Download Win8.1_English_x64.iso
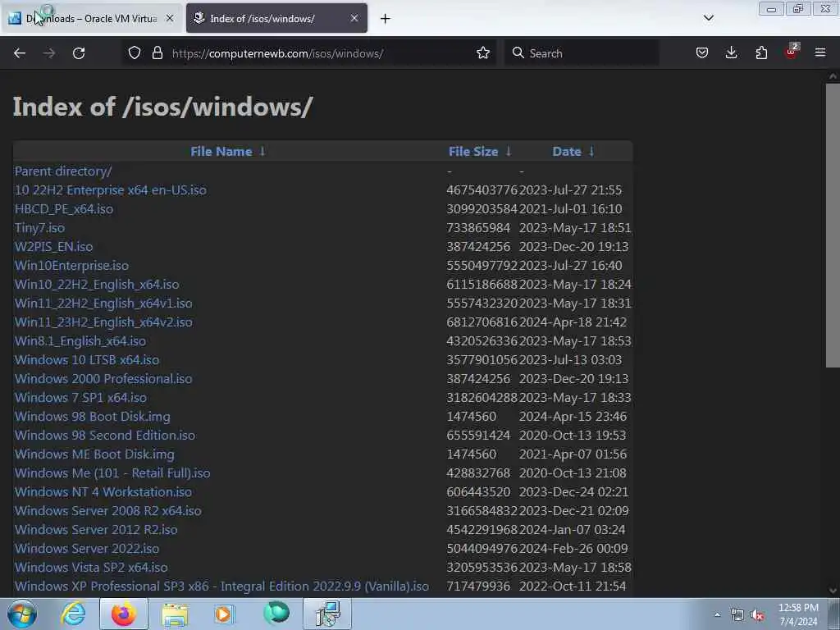The width and height of the screenshot is (840, 630). [80, 340]
